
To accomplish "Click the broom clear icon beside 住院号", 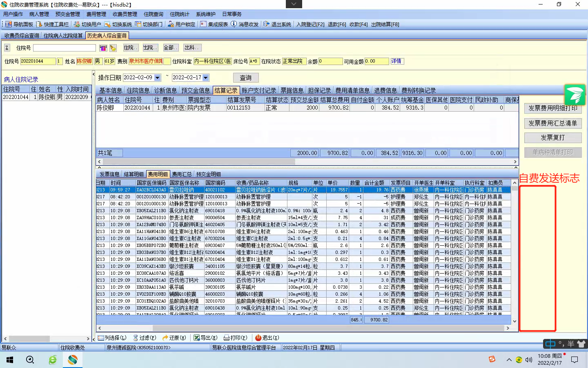I will [113, 48].
